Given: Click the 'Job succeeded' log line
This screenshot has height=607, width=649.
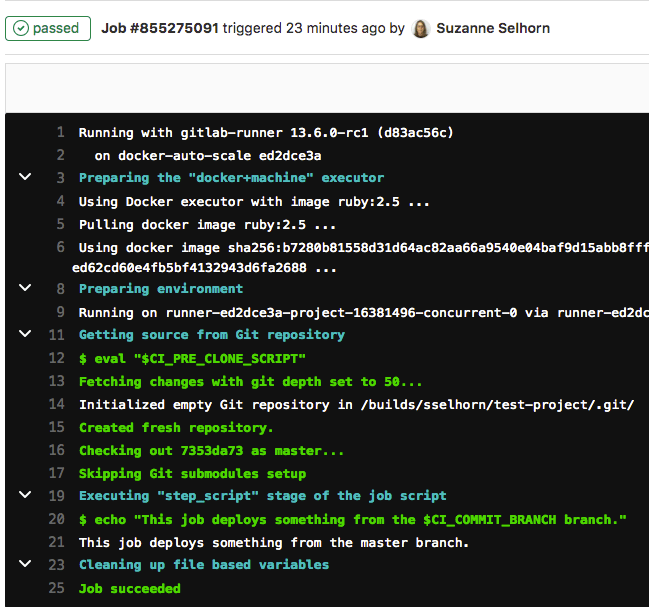Looking at the screenshot, I should tap(129, 589).
